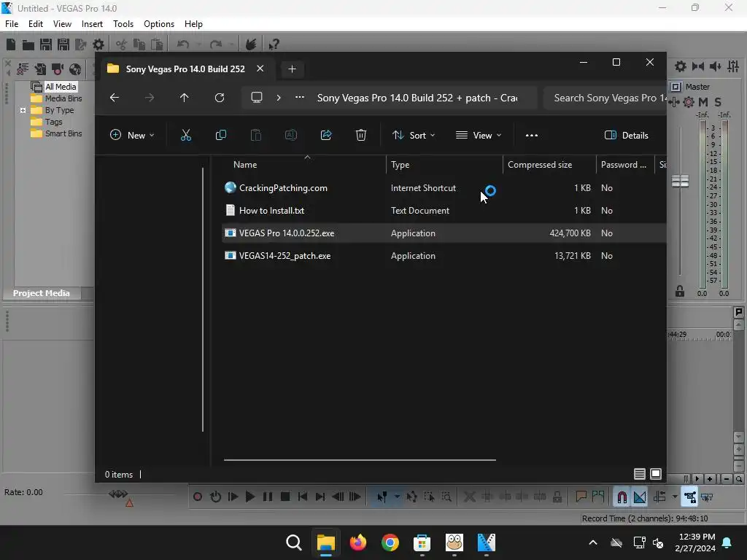Click the Save As disk icon in VEGAS

[63, 44]
